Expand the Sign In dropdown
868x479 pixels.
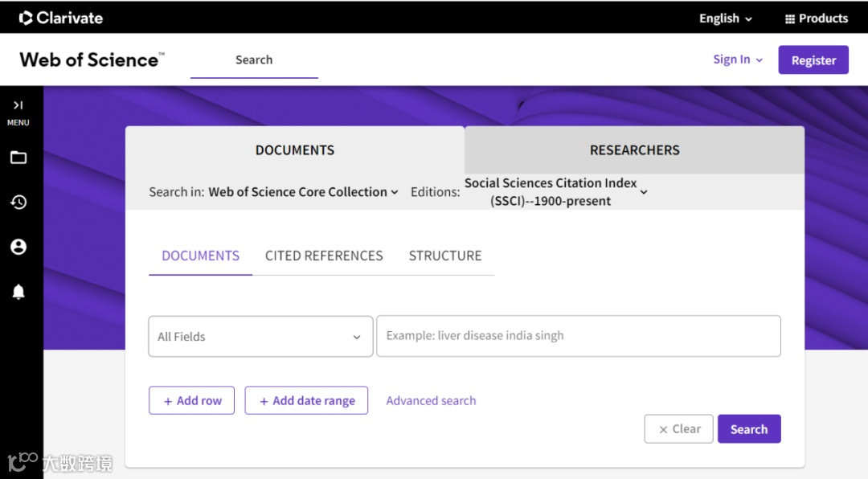click(737, 59)
